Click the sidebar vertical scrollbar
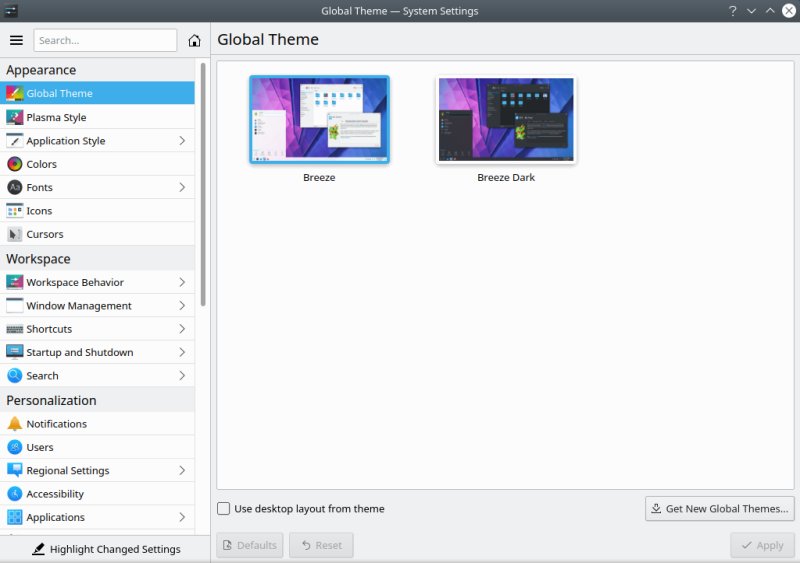Screen dimensions: 800x563 click(203, 184)
